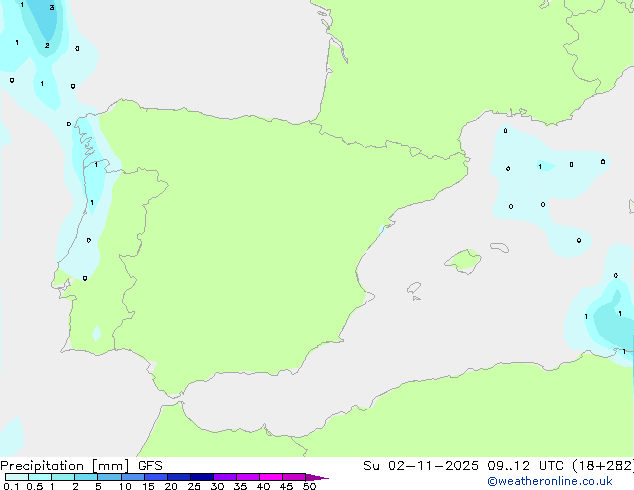Screen dimensions: 634x490
Task: Click the '0.1' legend scale label
Action: point(11,486)
